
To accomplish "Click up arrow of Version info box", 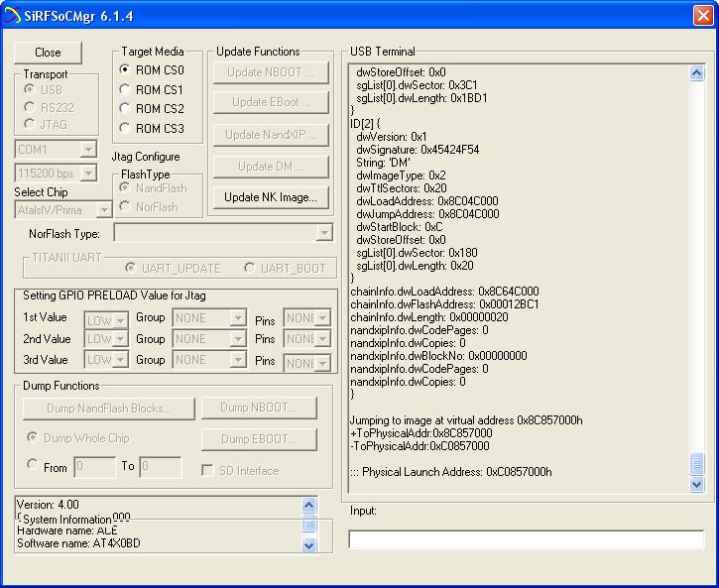I will [x=308, y=505].
